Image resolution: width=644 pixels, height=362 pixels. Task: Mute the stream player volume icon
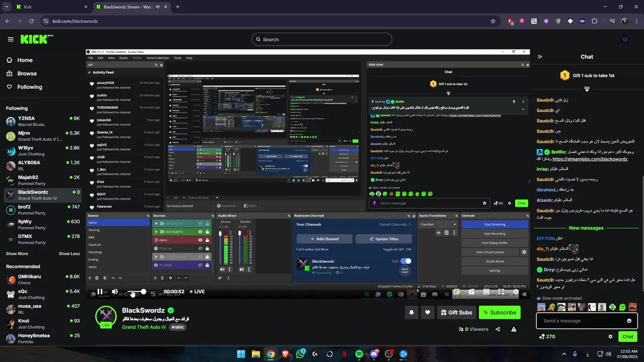(115, 292)
